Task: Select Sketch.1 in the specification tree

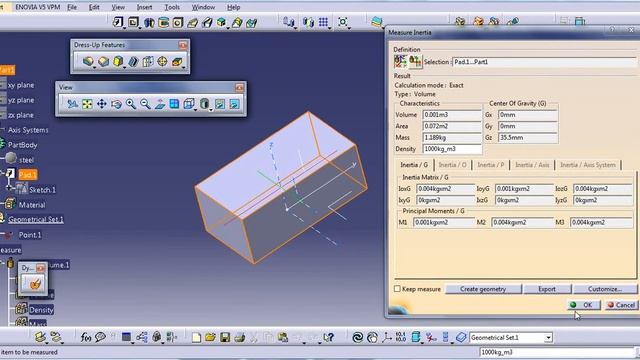Action: [x=42, y=190]
